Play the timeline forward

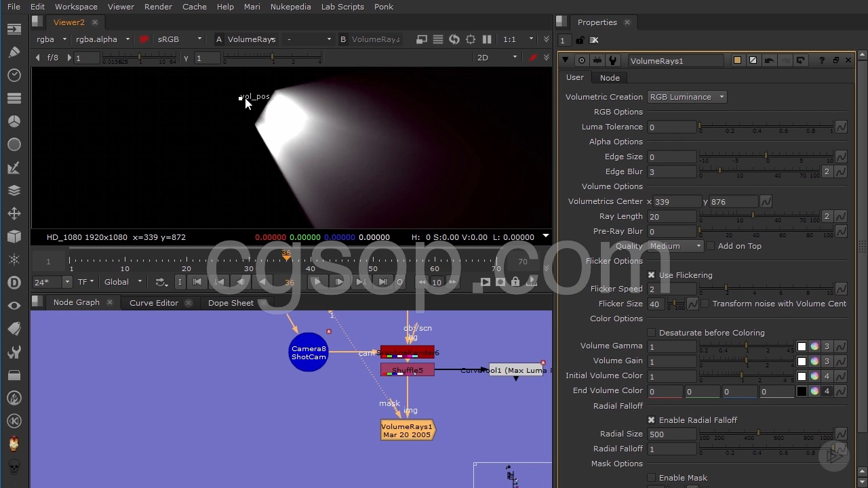317,282
